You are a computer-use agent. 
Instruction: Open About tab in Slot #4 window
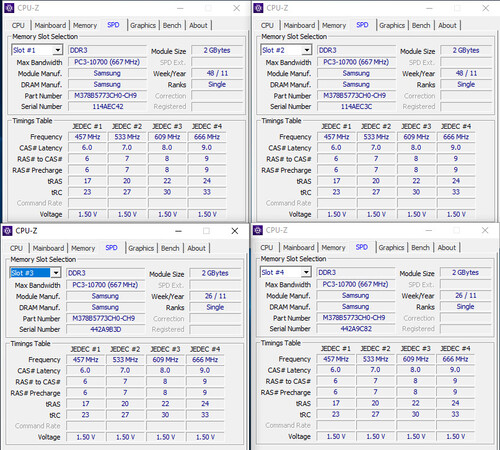point(447,247)
